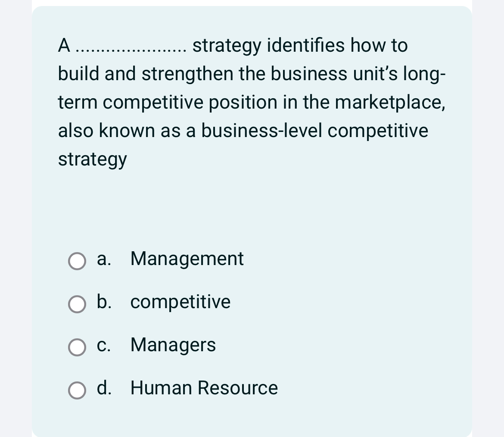The image size is (504, 437).
Task: Select the unfilled circle beside Human Resource
Action: point(77,390)
